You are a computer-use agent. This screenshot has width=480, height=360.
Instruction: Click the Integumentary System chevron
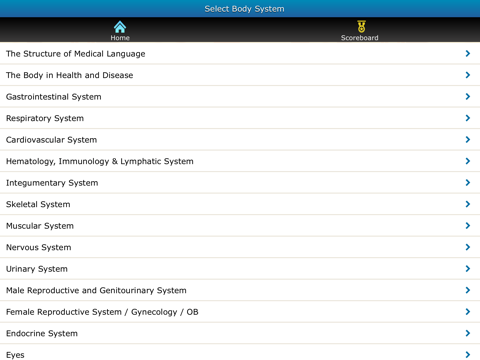point(468,182)
